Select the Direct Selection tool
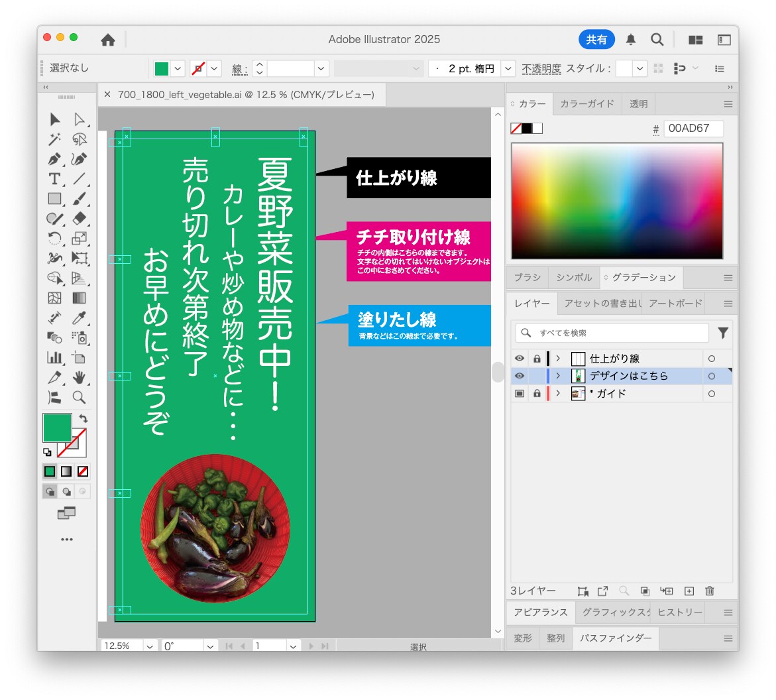 [79, 119]
